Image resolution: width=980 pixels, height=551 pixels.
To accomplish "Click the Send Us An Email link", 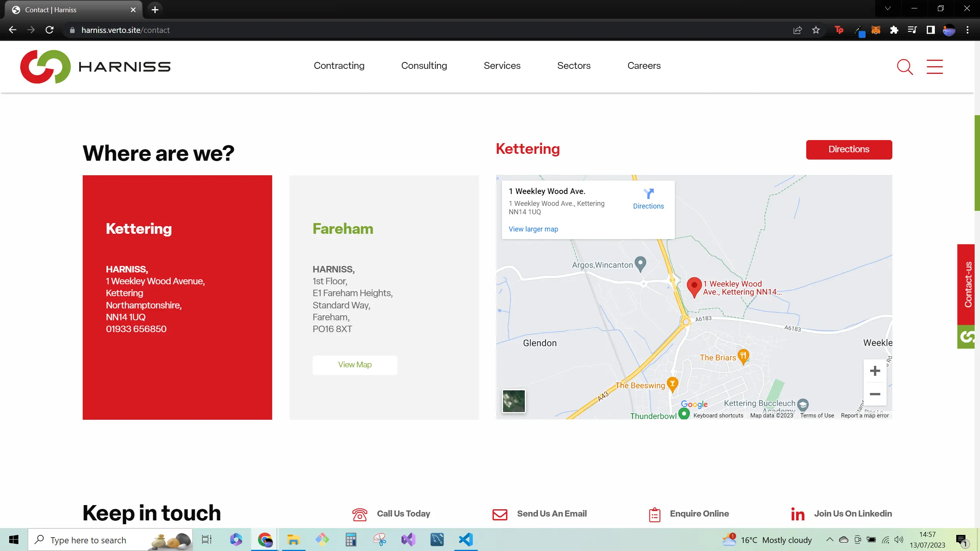I will pyautogui.click(x=552, y=514).
